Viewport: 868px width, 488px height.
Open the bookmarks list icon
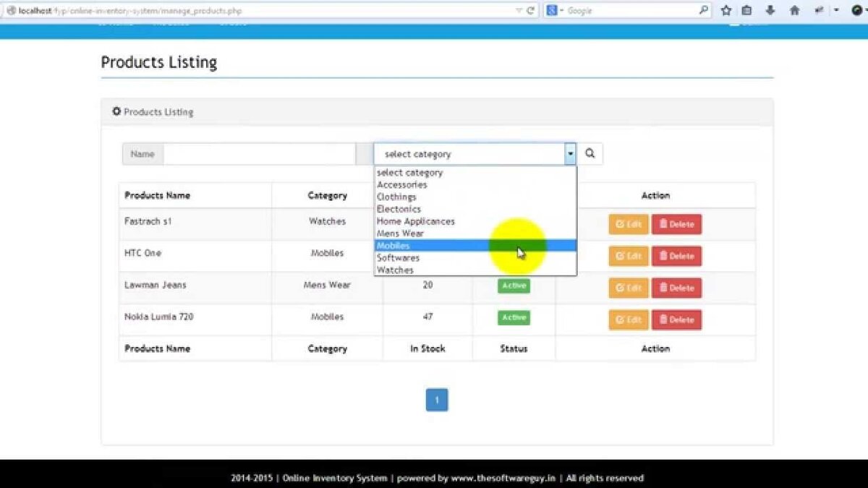(747, 11)
